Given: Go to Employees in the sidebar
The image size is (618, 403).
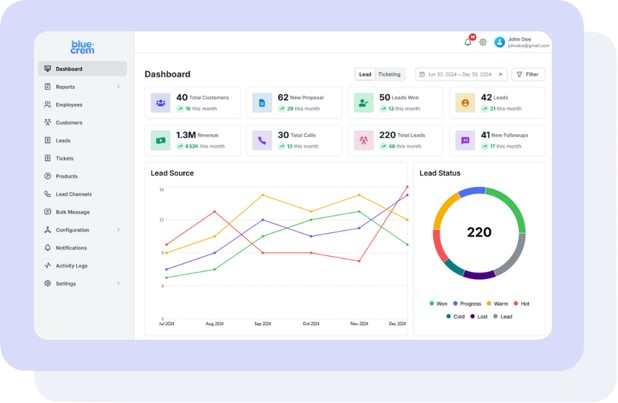Looking at the screenshot, I should [x=69, y=105].
